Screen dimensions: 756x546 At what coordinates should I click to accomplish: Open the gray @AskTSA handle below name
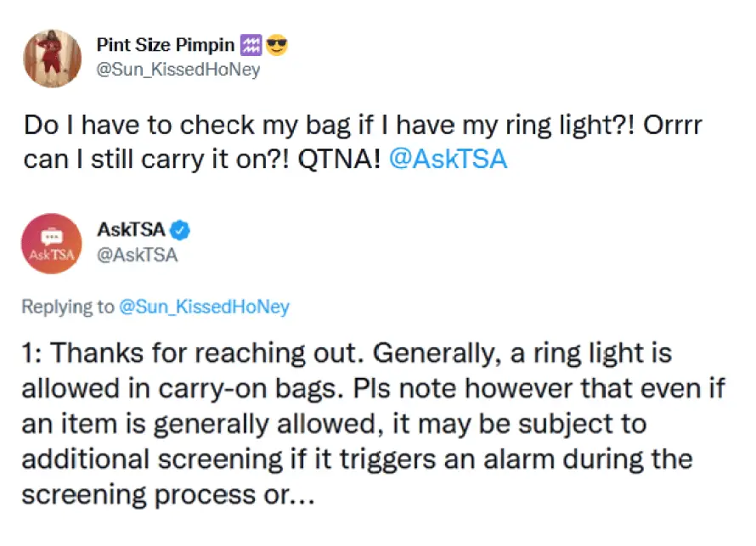pos(137,254)
